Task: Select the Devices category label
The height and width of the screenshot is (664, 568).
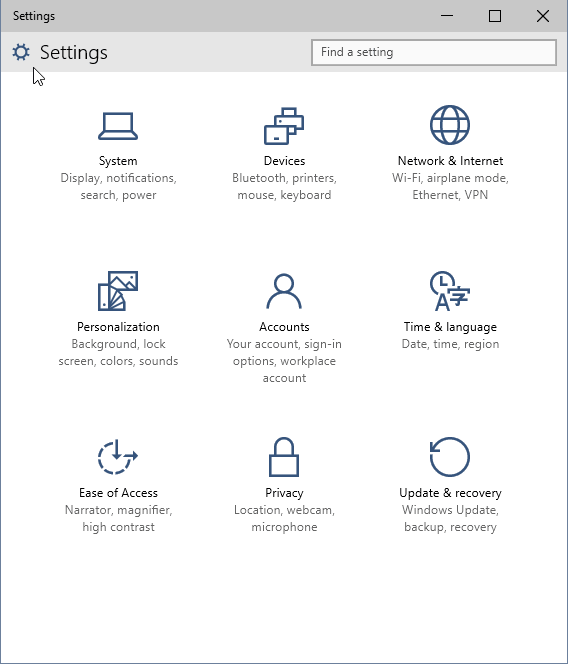Action: click(284, 161)
